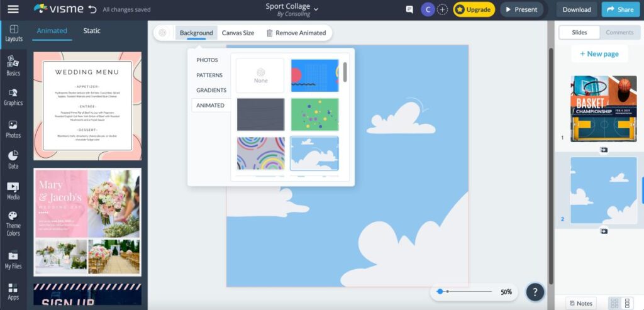Open the hamburger main menu
The height and width of the screenshot is (310, 644).
click(x=13, y=9)
